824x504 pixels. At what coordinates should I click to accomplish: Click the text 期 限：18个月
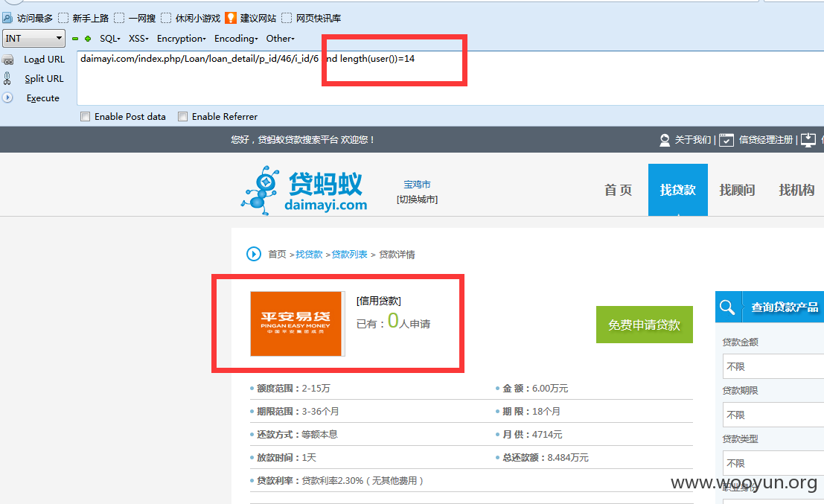pyautogui.click(x=531, y=412)
